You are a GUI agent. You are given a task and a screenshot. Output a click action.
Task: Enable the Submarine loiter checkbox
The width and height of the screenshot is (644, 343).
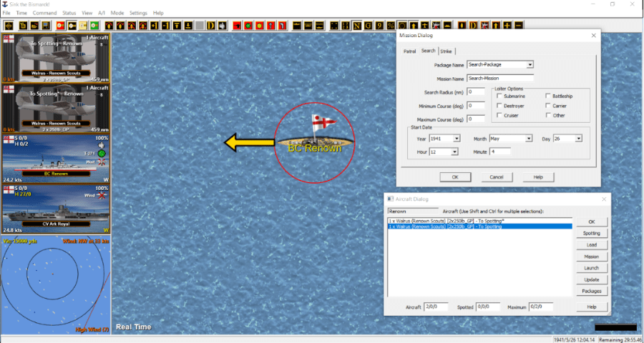[499, 96]
